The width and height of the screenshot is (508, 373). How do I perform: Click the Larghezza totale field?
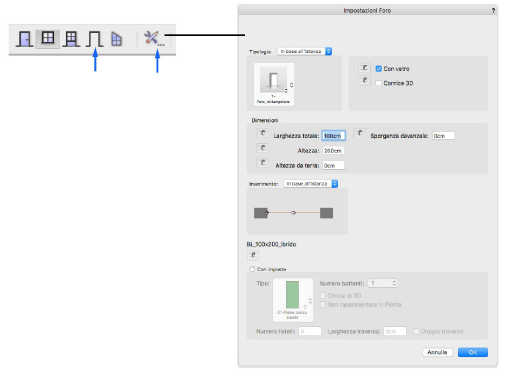click(333, 136)
